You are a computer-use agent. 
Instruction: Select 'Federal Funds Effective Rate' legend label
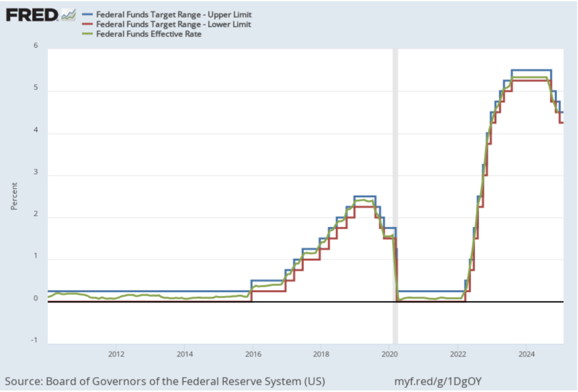tap(149, 34)
